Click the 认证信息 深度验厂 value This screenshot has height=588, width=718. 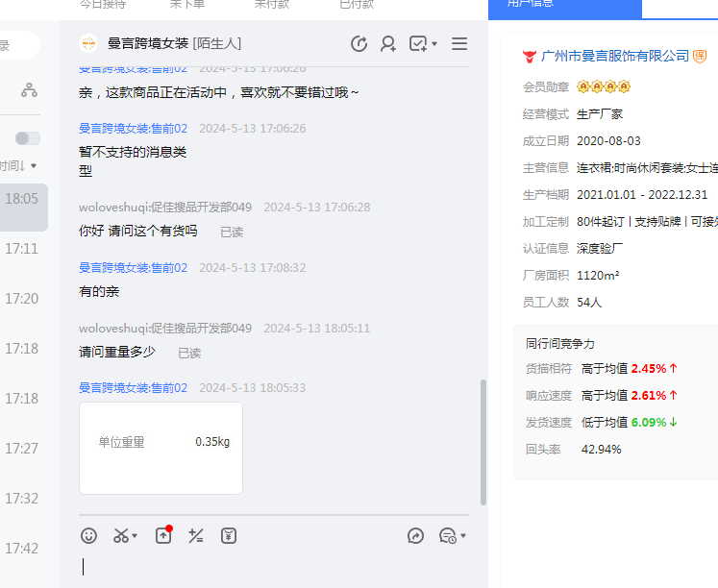[600, 249]
